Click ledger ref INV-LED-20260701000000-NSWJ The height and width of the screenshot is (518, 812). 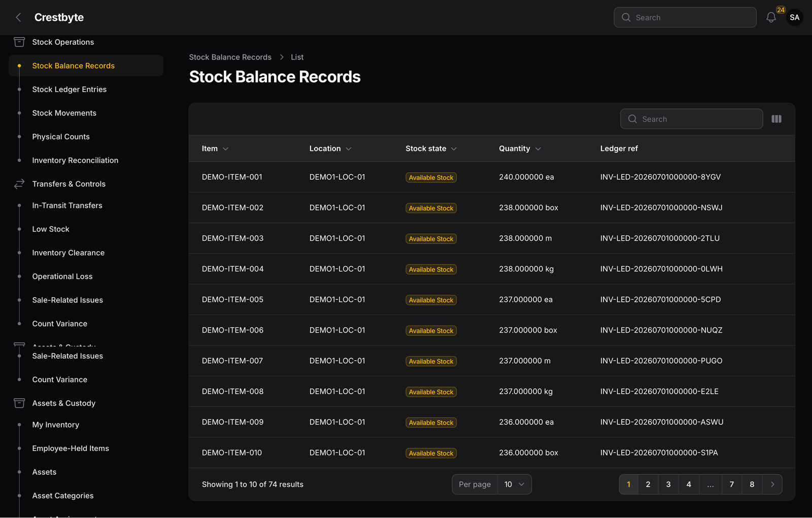[x=661, y=208]
